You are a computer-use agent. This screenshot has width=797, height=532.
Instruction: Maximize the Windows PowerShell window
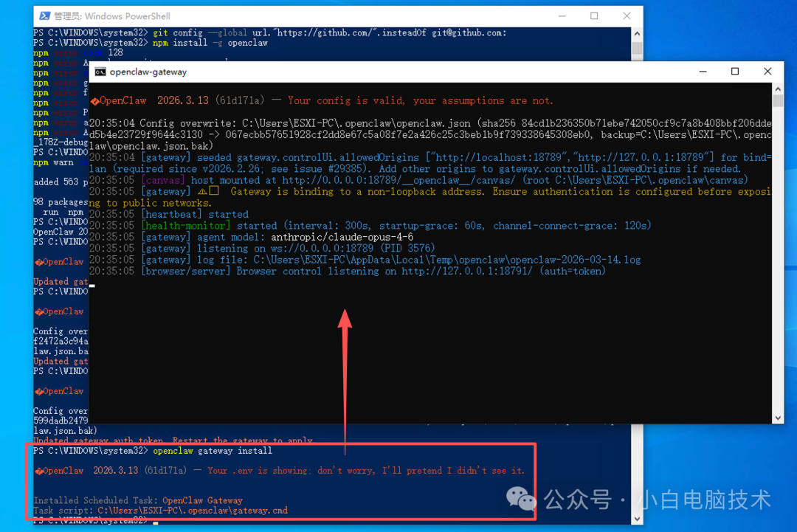click(x=594, y=16)
